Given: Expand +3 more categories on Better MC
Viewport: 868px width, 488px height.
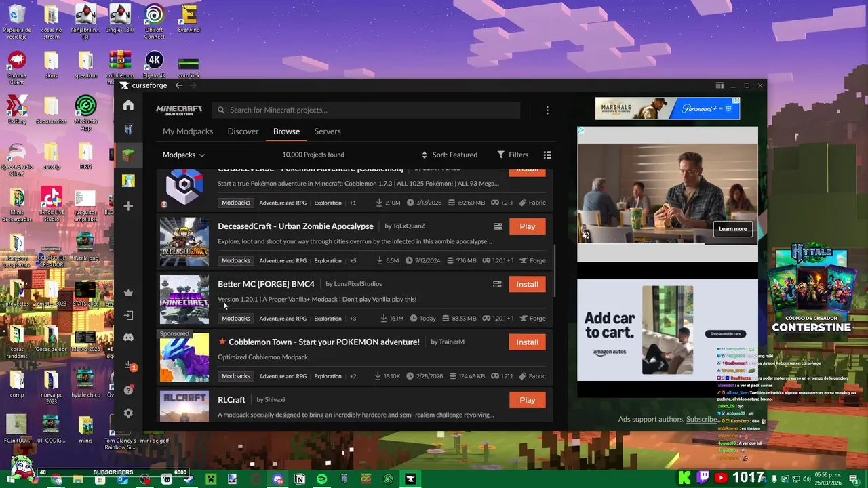Looking at the screenshot, I should (353, 318).
